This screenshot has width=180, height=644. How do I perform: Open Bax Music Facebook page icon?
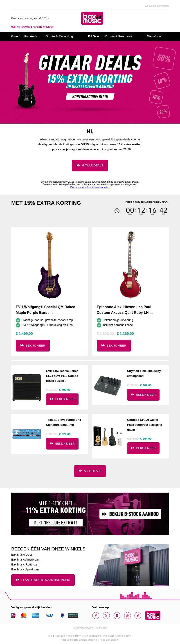[96, 615]
